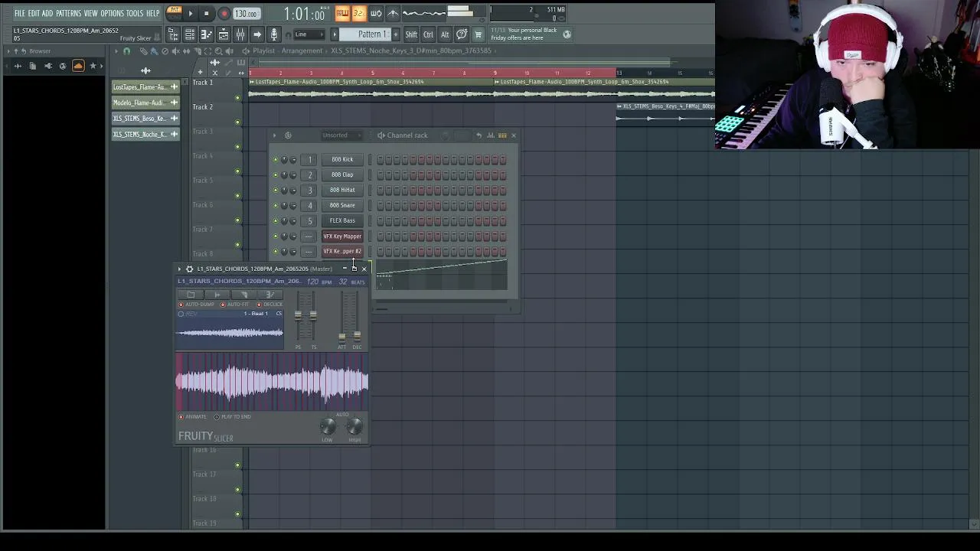The width and height of the screenshot is (980, 551).
Task: Enable PLAY TO END in Fruity Slicer
Action: (x=233, y=417)
